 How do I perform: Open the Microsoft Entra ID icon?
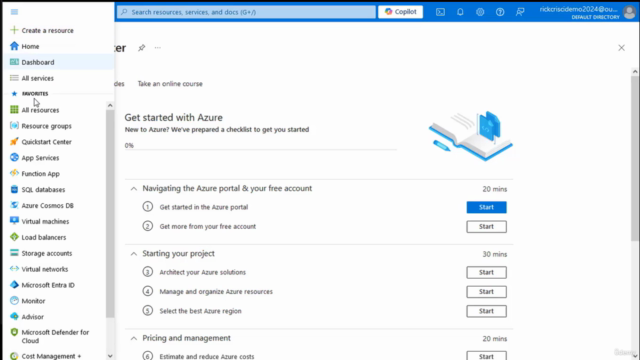point(14,284)
